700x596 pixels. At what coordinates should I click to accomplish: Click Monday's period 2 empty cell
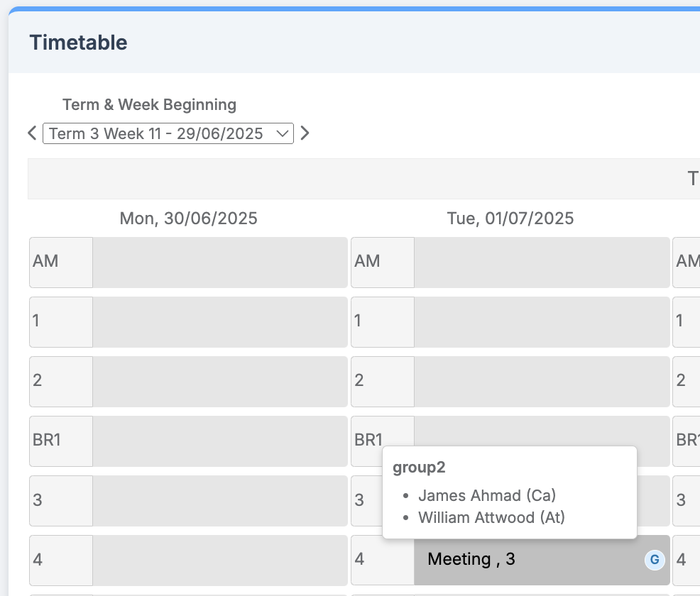click(220, 382)
